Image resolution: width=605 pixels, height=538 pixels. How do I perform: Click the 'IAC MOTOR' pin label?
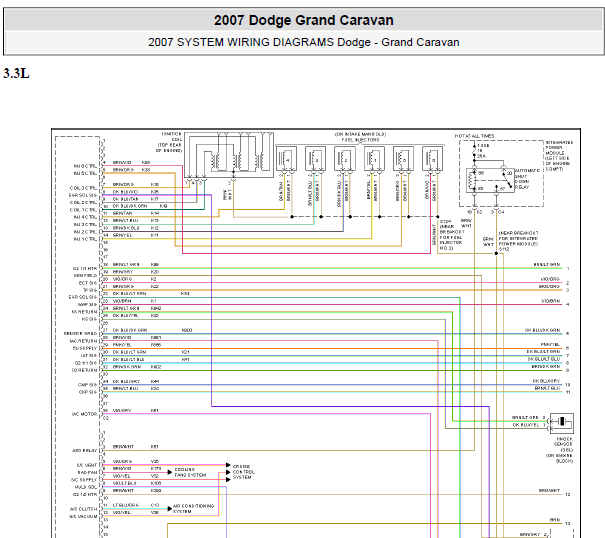point(84,414)
